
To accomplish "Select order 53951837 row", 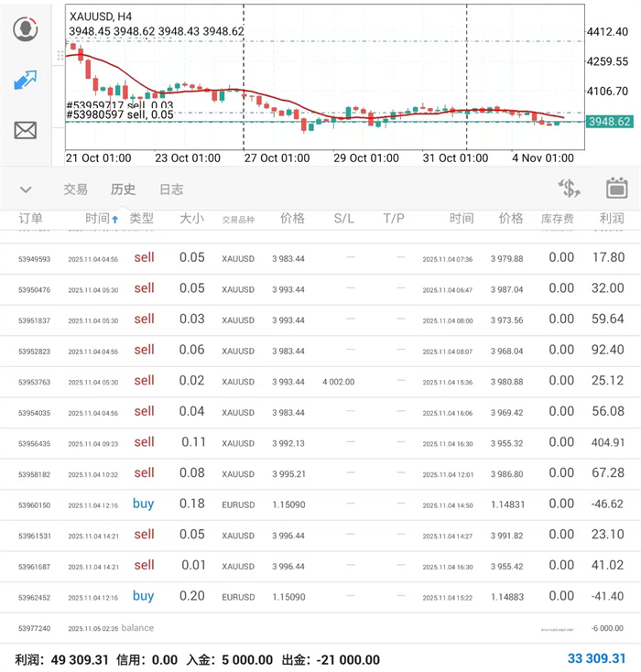I will (320, 320).
